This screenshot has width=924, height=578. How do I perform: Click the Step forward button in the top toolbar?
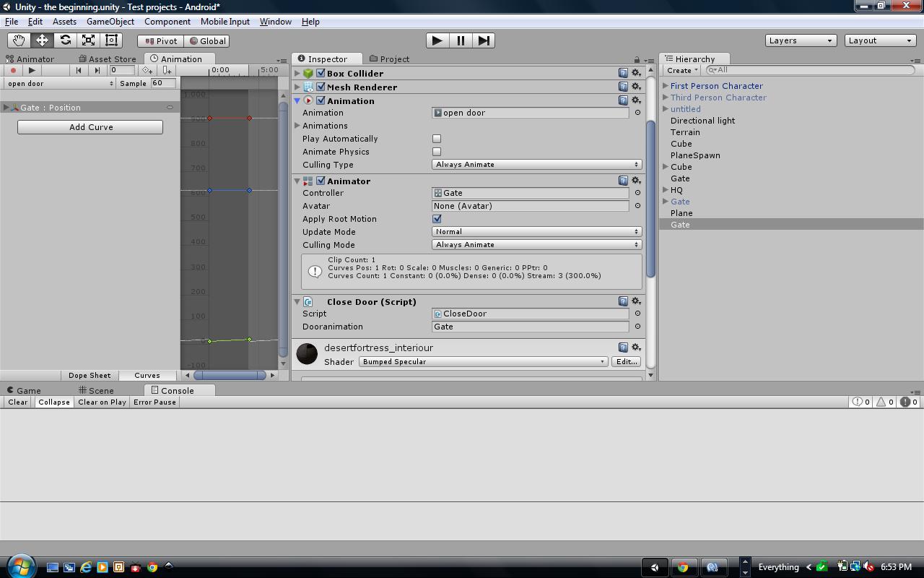pos(484,40)
